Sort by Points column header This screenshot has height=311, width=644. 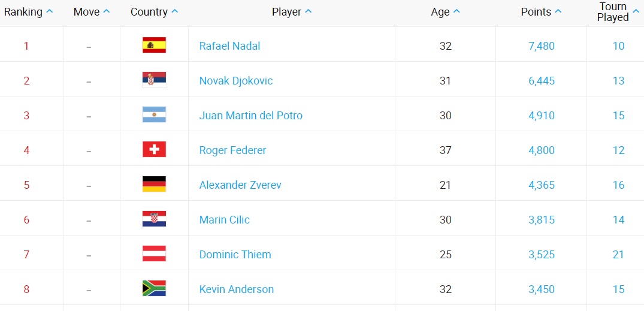point(541,12)
